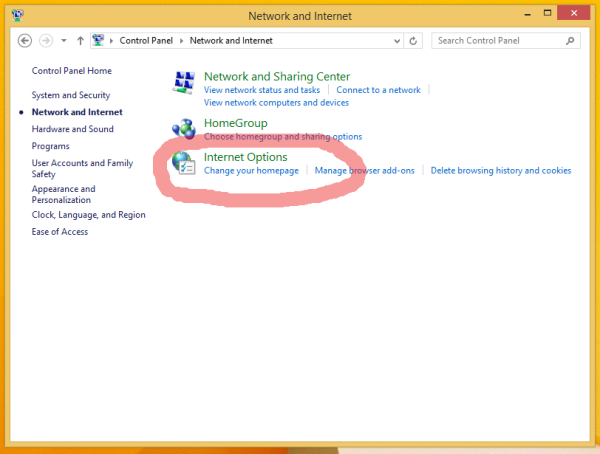Open User Accounts and Family Safety
This screenshot has height=454, width=600.
point(82,168)
